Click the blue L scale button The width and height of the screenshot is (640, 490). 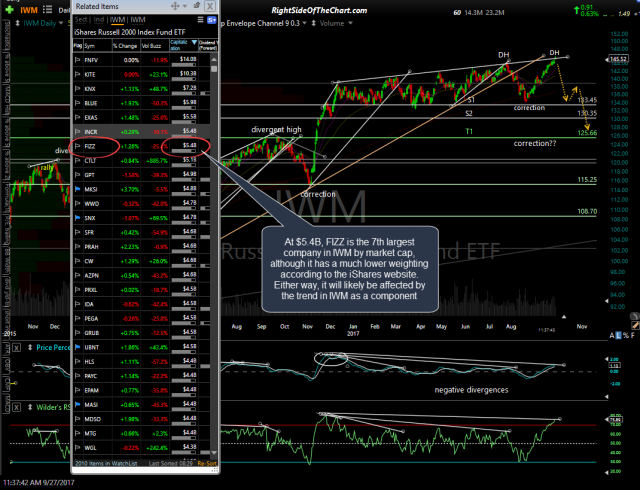tap(619, 336)
